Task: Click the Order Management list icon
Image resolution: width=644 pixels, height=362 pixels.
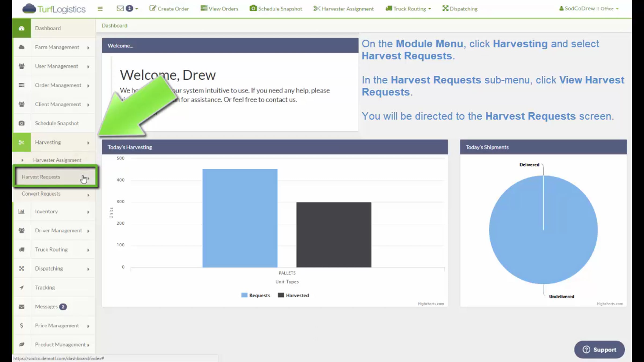Action: click(x=21, y=85)
